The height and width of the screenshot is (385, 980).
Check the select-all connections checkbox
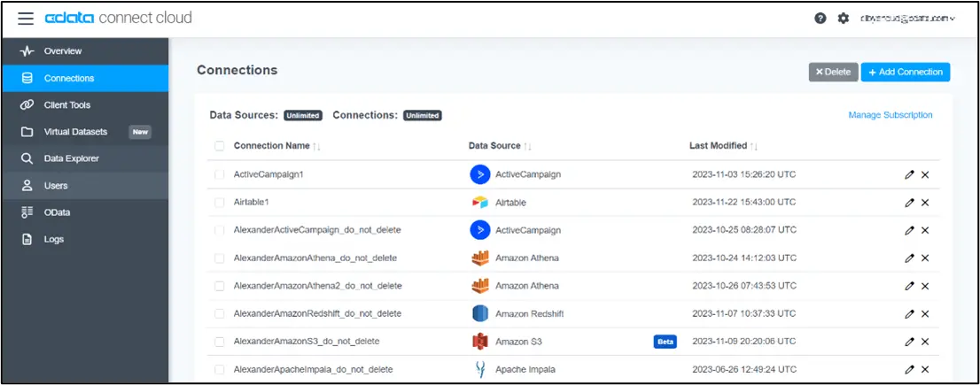coord(219,146)
